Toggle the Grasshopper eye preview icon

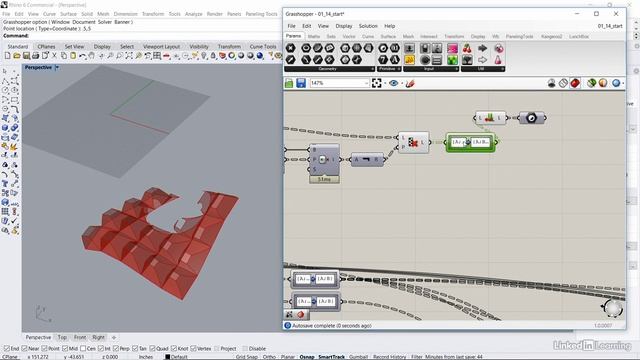[x=393, y=83]
